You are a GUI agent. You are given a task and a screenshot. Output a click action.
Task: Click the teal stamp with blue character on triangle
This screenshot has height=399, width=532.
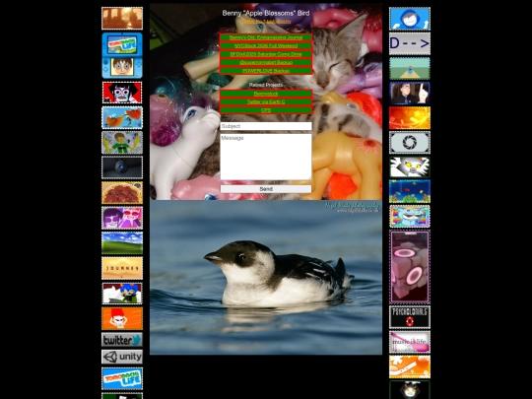coord(410,69)
